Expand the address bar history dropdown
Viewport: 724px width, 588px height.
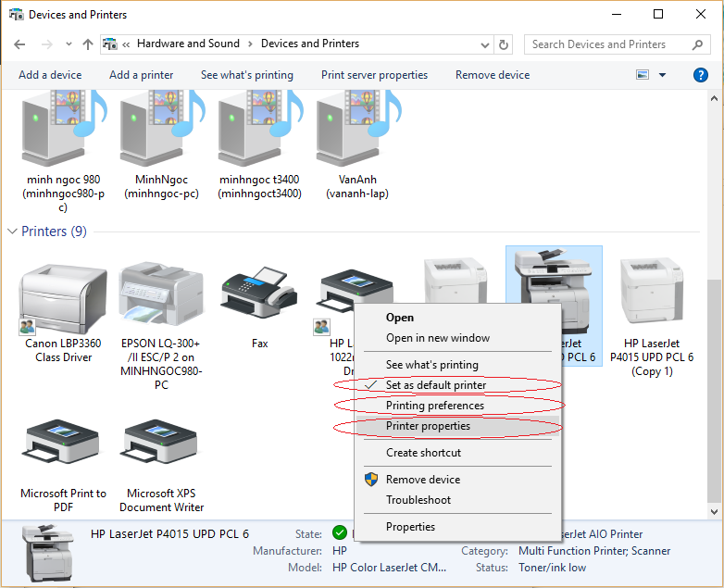click(484, 44)
